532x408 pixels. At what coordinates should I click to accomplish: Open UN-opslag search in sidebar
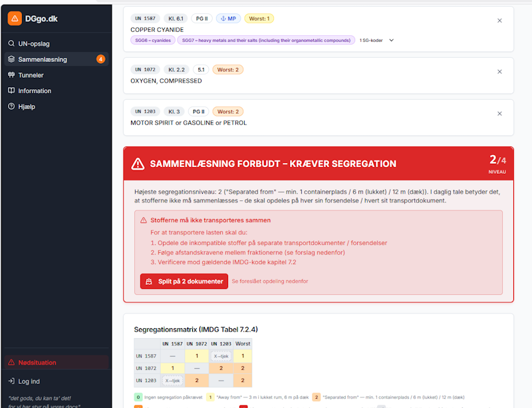[x=33, y=43]
